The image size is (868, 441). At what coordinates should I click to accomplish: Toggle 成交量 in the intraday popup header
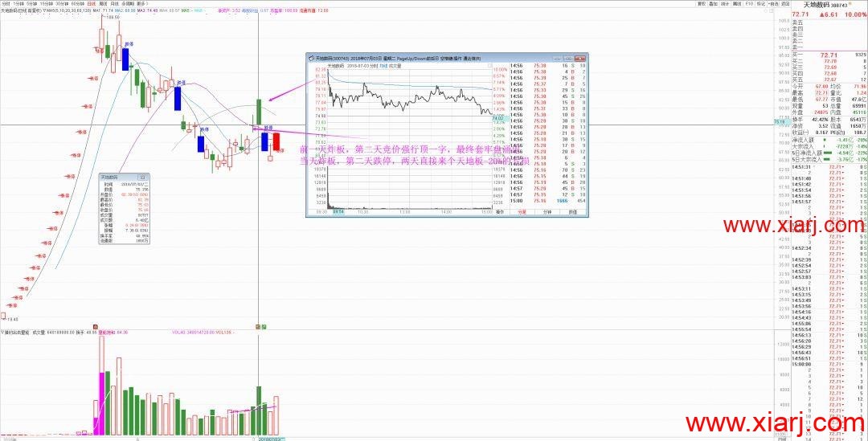(x=394, y=65)
